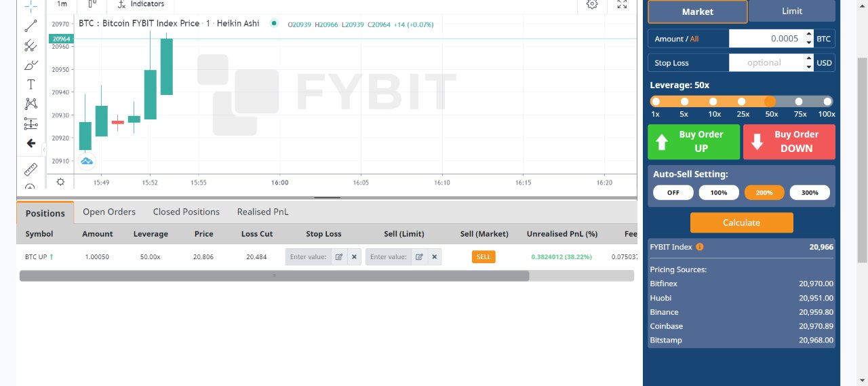Click the edit icon for Sell (Limit)
The width and height of the screenshot is (868, 386).
pos(419,257)
